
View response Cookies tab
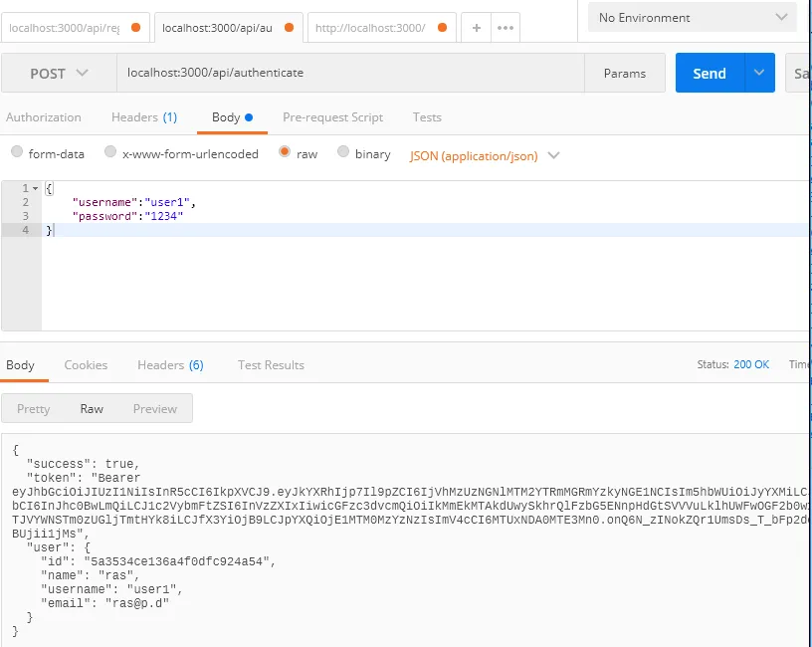click(86, 365)
